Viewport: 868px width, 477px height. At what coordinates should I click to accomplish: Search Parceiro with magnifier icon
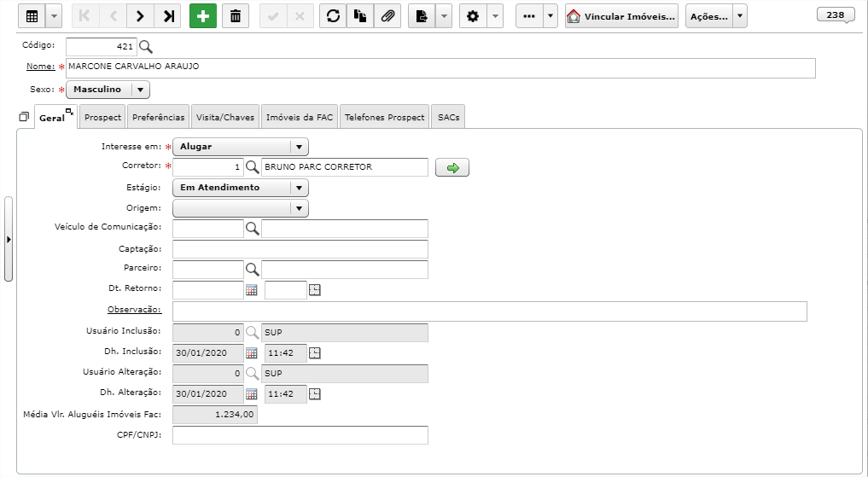point(253,269)
